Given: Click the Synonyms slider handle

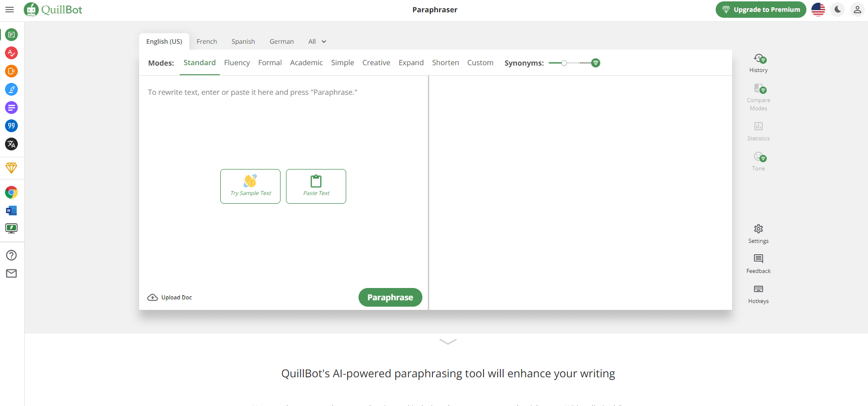Looking at the screenshot, I should [564, 63].
